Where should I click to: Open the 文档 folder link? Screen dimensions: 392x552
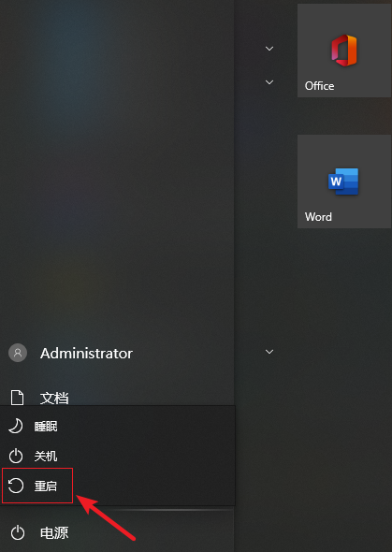coord(54,399)
